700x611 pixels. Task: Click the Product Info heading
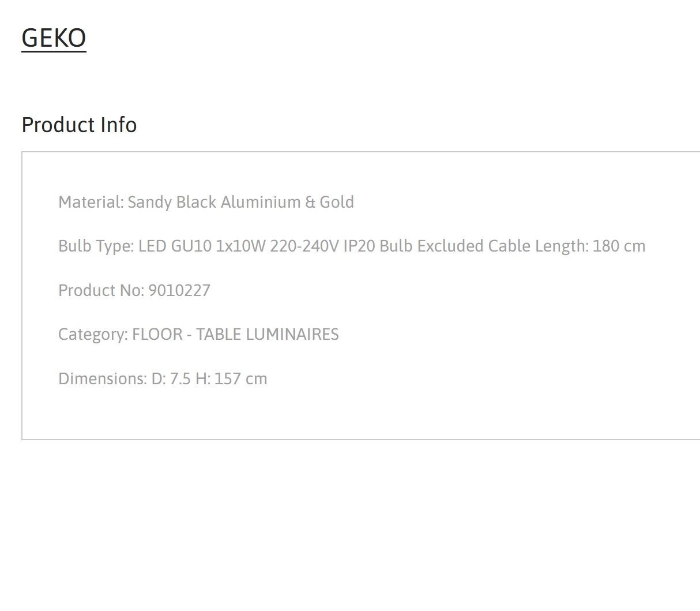click(x=79, y=125)
